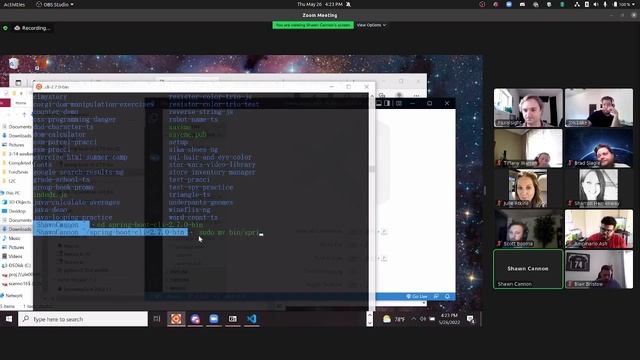The width and height of the screenshot is (640, 360).
Task: Select Desktop in File Explorer sidebar
Action: 14,211
